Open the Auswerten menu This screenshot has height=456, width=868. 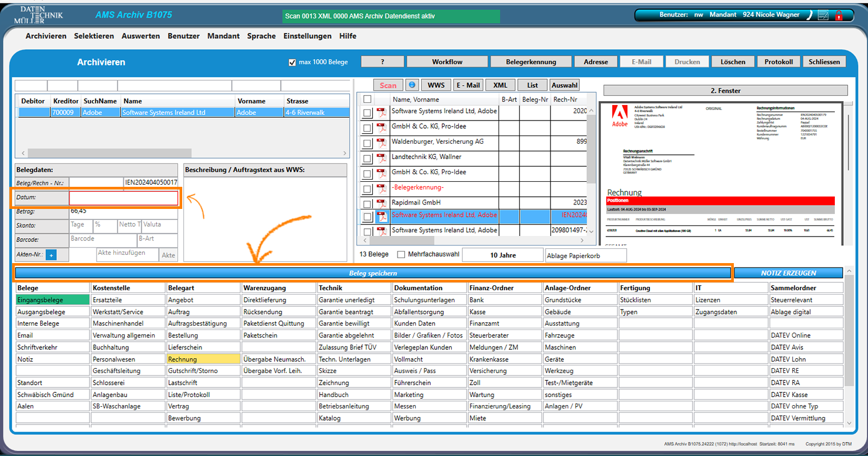140,36
